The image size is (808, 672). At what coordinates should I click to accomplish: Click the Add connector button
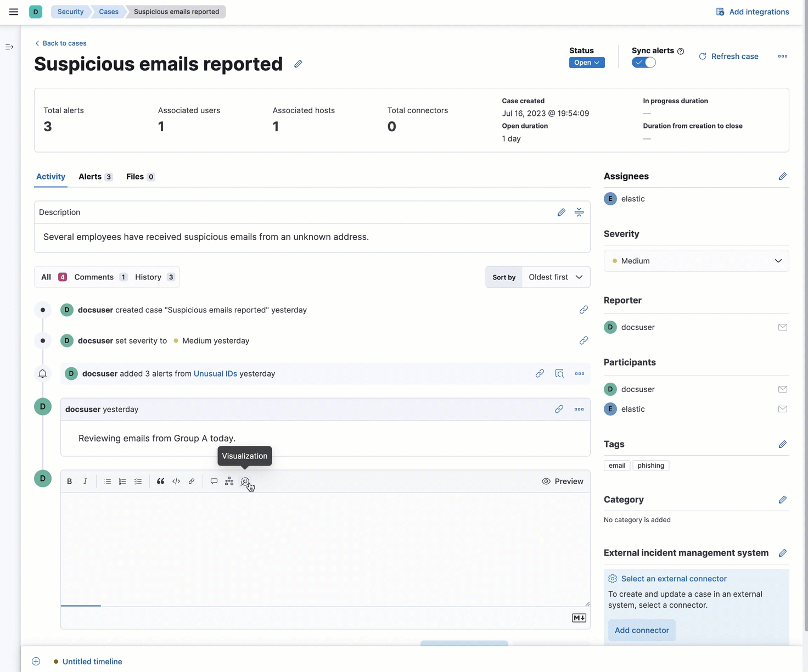pos(641,630)
